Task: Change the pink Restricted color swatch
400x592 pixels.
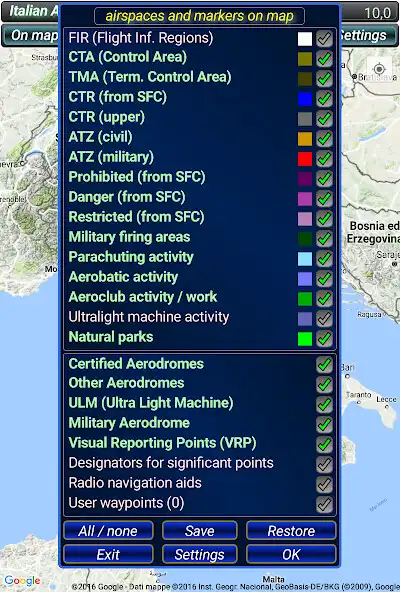Action: click(305, 219)
